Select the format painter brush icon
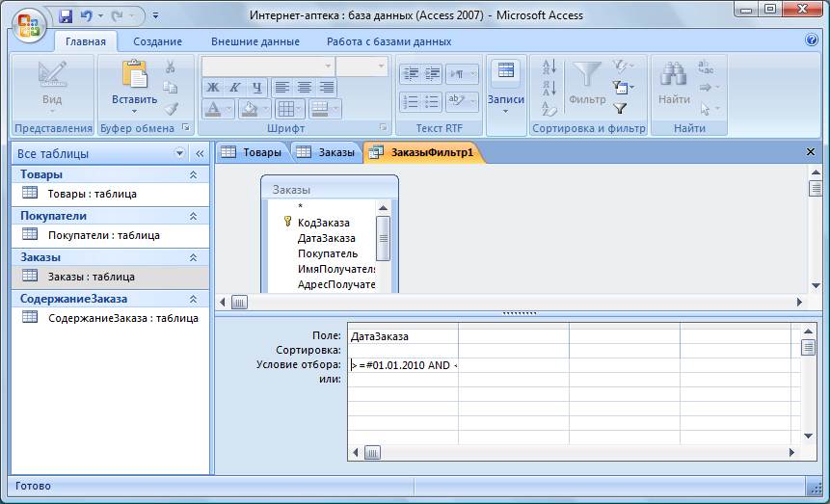Viewport: 830px width, 504px height. (171, 109)
